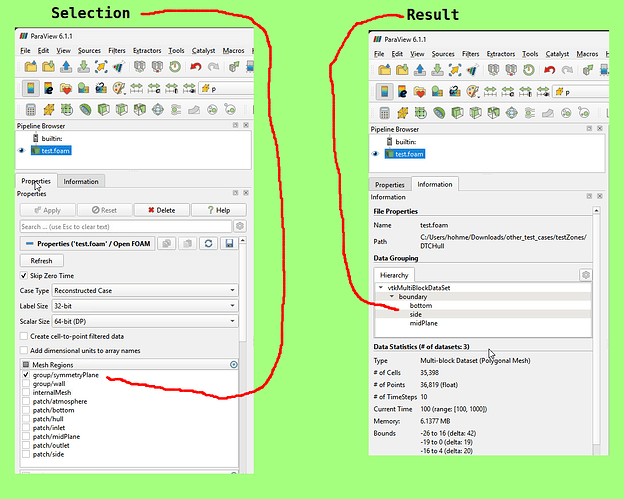Click Undo red arrow in Result window

point(549,70)
